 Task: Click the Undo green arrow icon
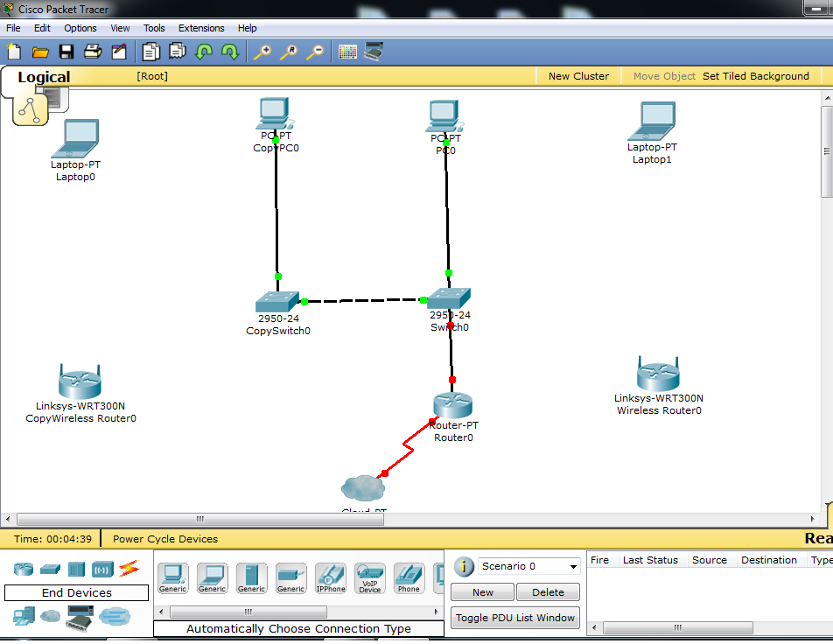click(x=204, y=52)
